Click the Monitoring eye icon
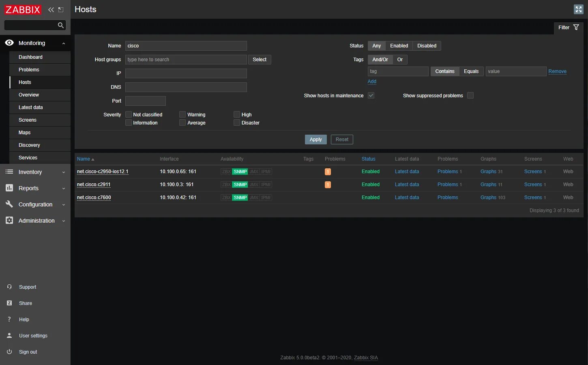 pos(9,43)
